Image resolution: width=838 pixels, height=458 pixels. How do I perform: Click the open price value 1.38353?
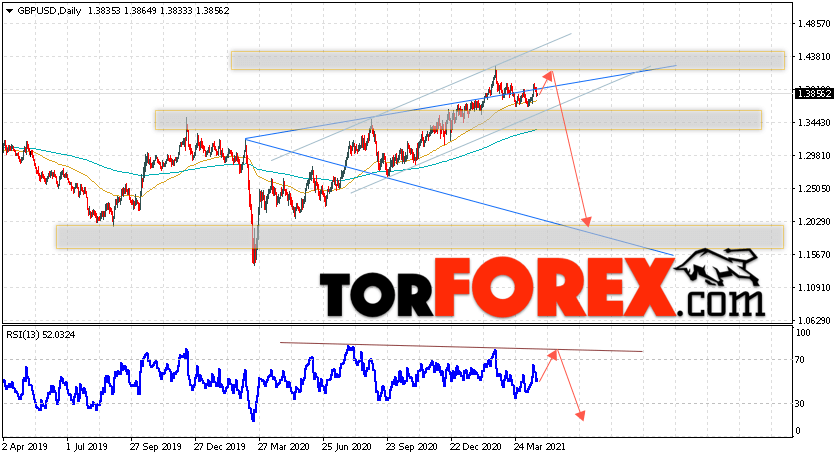(x=102, y=11)
